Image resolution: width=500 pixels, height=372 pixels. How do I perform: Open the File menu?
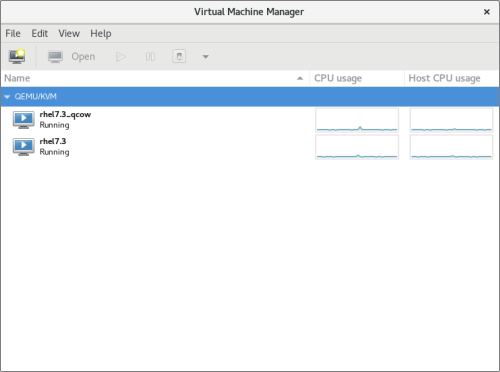13,33
